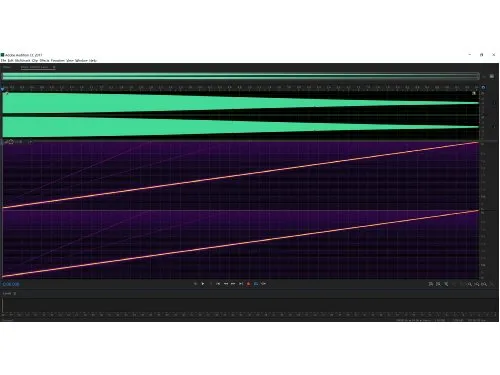Viewport: 500px width, 375px height.
Task: Click the Skip Selection button after loop
Action: (264, 284)
